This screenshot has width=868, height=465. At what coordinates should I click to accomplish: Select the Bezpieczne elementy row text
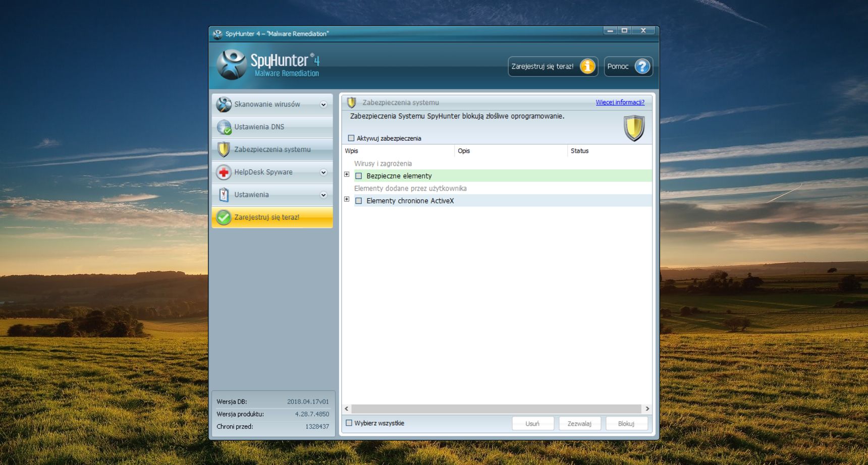point(399,176)
